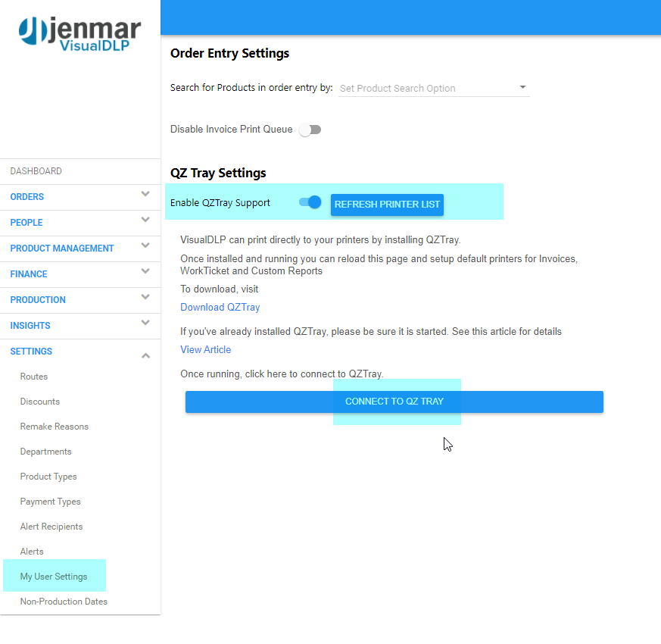Go to Routes settings
The height and width of the screenshot is (644, 661).
tap(34, 377)
